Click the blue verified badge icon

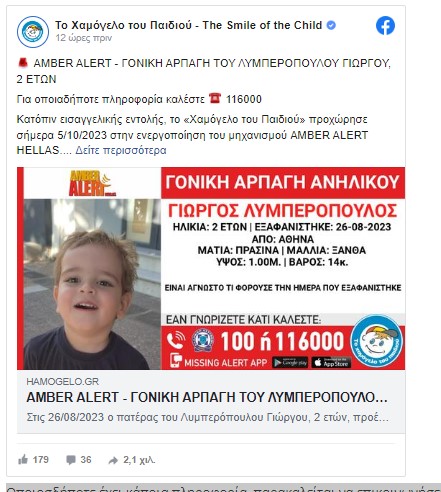tap(331, 25)
